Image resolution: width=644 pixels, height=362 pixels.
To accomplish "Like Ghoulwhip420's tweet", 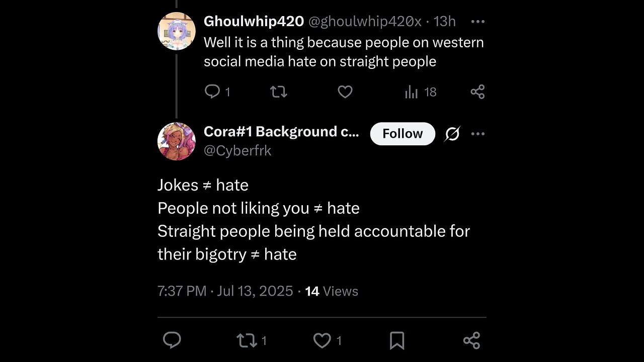I will 345,92.
